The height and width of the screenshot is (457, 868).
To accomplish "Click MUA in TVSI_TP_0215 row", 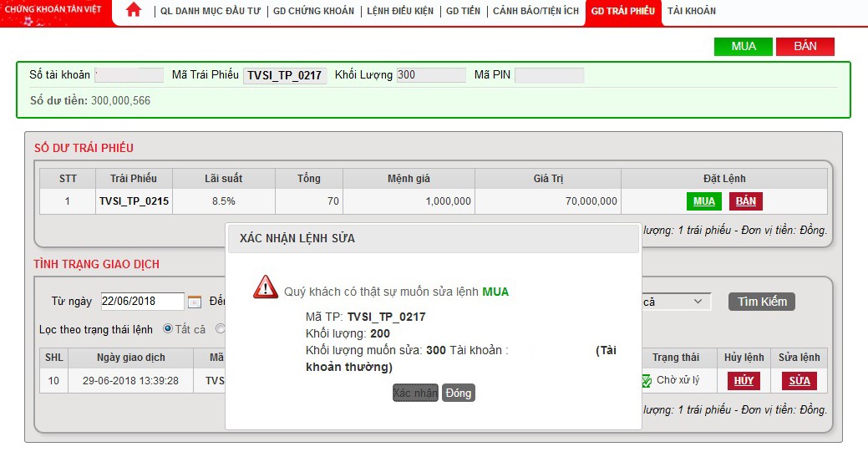I will pos(704,201).
